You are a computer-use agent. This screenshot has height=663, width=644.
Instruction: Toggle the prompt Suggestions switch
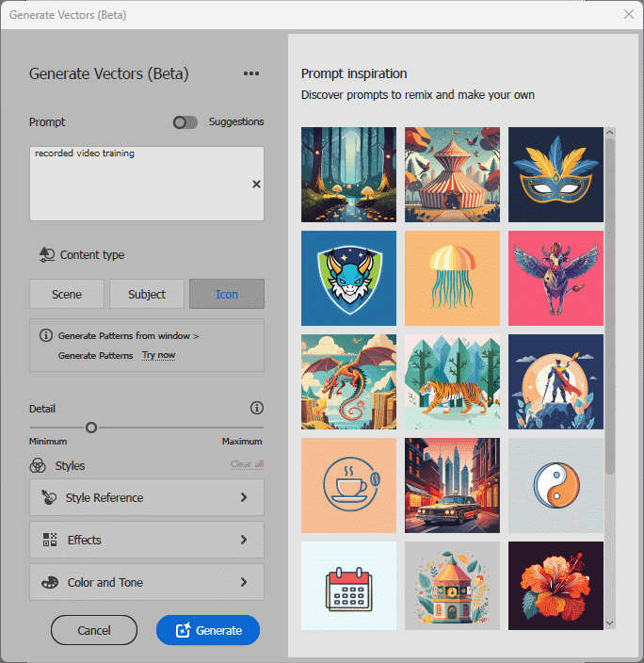coord(185,122)
